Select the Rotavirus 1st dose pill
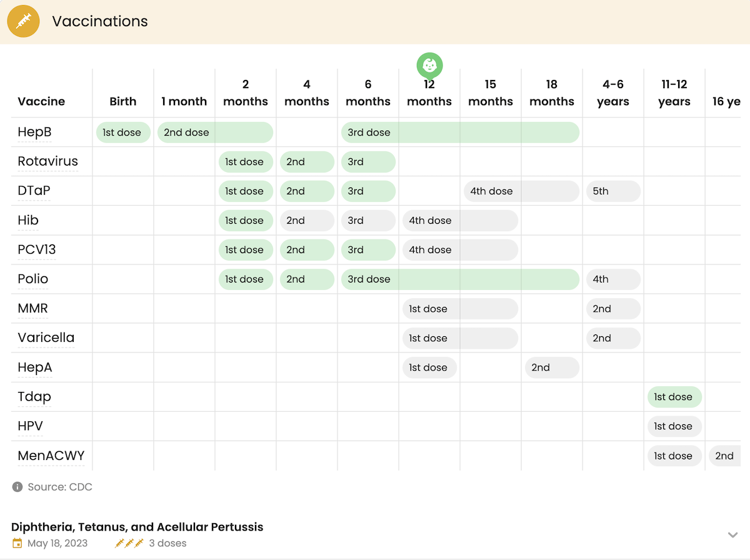750x560 pixels. (246, 162)
